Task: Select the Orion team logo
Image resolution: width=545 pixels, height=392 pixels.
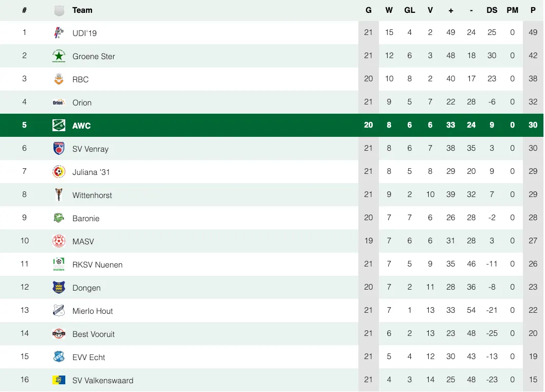Action: pyautogui.click(x=59, y=102)
